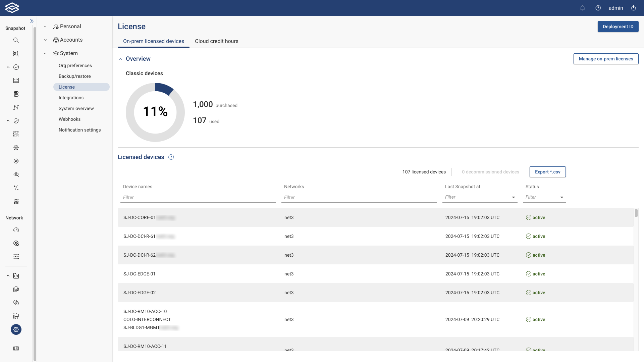Click the path routing sidebar icon
644x362 pixels.
16,107
